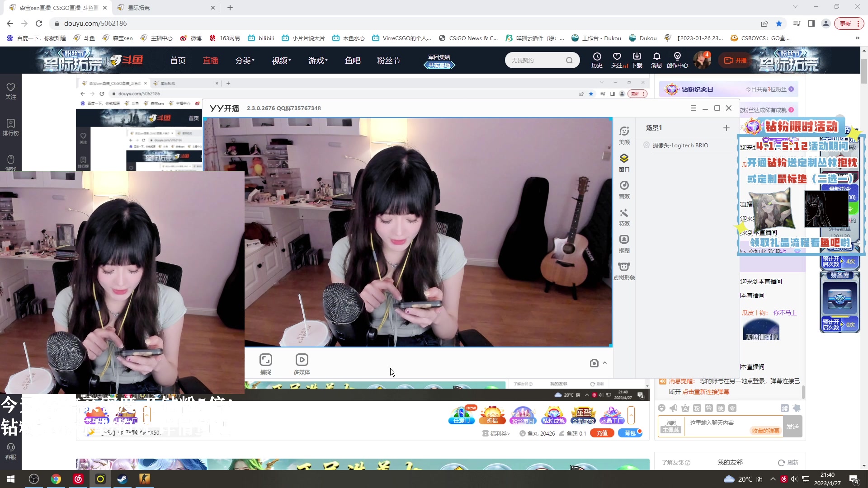Click the 发送 send button in chat
Image resolution: width=868 pixels, height=488 pixels.
(793, 427)
